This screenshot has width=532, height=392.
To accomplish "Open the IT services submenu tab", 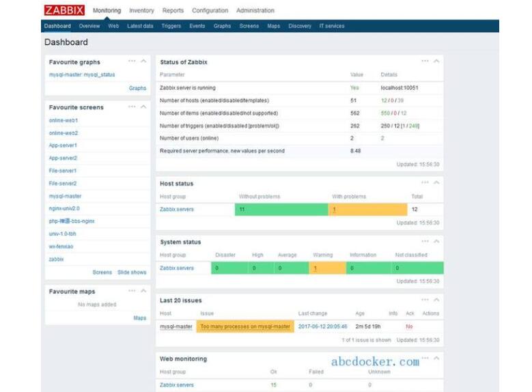I will coord(331,26).
